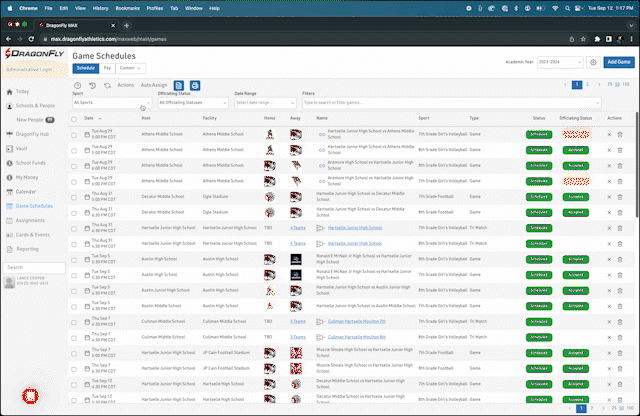Cancel the first game with X icon
The image size is (640, 416).
coord(609,134)
